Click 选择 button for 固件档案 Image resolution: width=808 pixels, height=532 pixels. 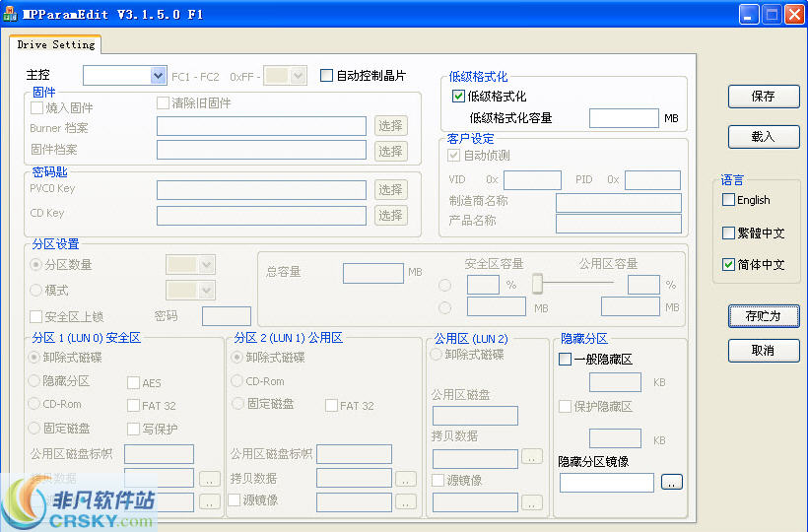(x=390, y=151)
